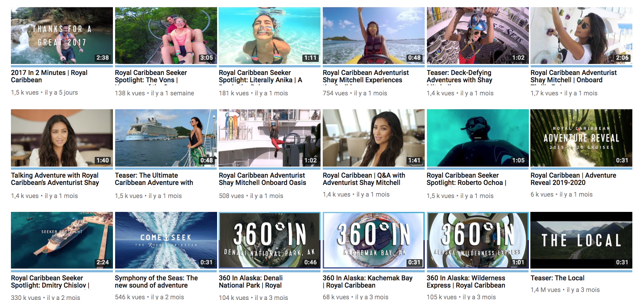Click '1,7 k vues • il y a 1 mois' text
Viewport: 644px width, 300px height.
[564, 93]
